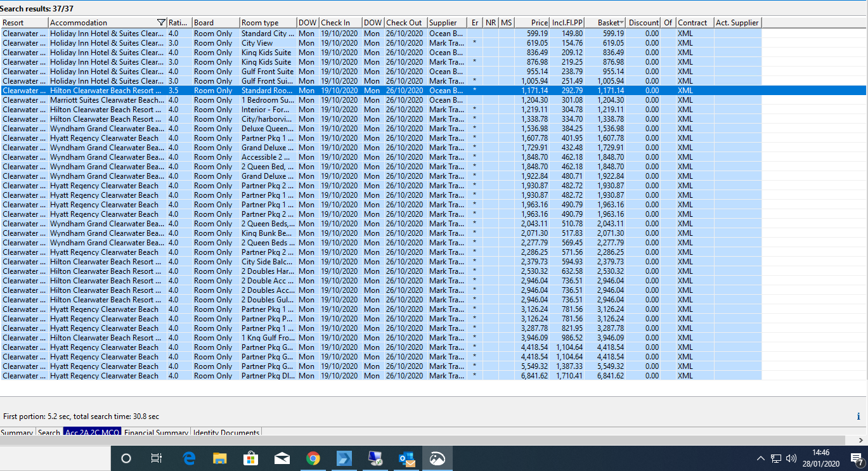Click the 1,387.33 Incl.FI.PP value
Viewport: 868px width, 471px height.
569,366
